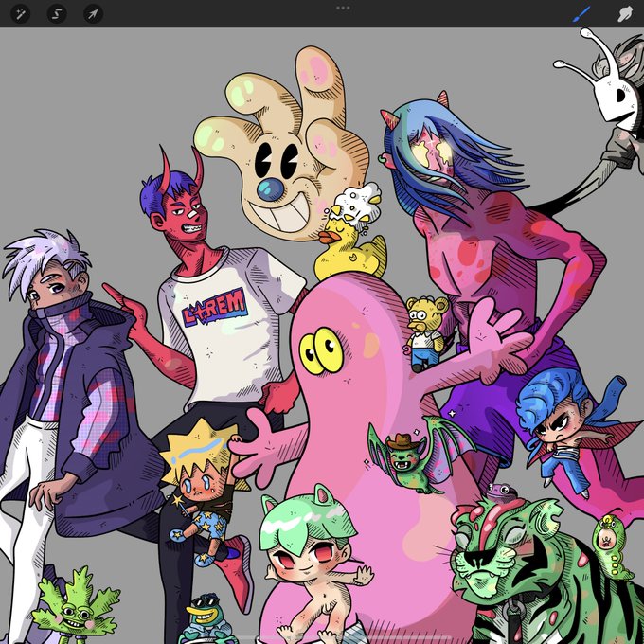Switch to the Smudge finger tool
The width and height of the screenshot is (644, 644).
[x=625, y=14]
